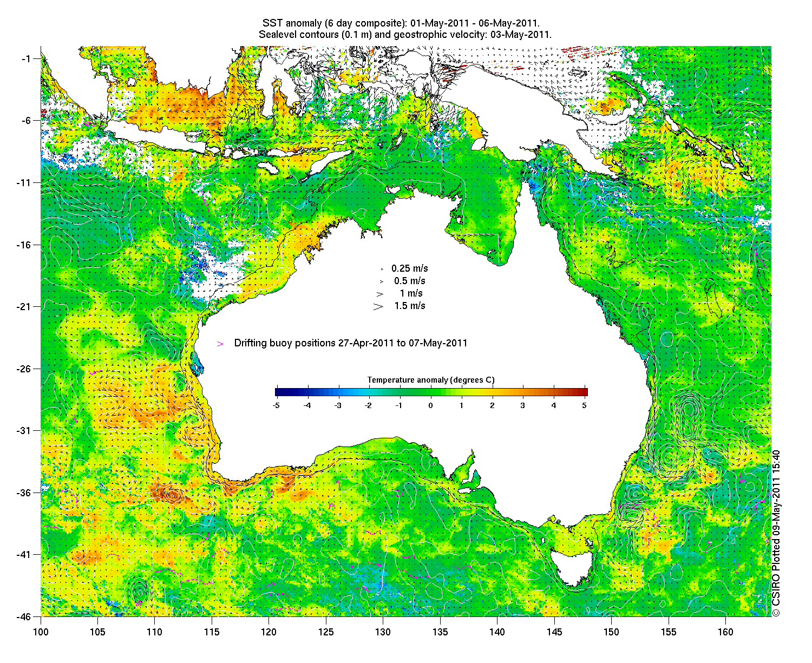Click longitude axis label 145

tap(554, 632)
